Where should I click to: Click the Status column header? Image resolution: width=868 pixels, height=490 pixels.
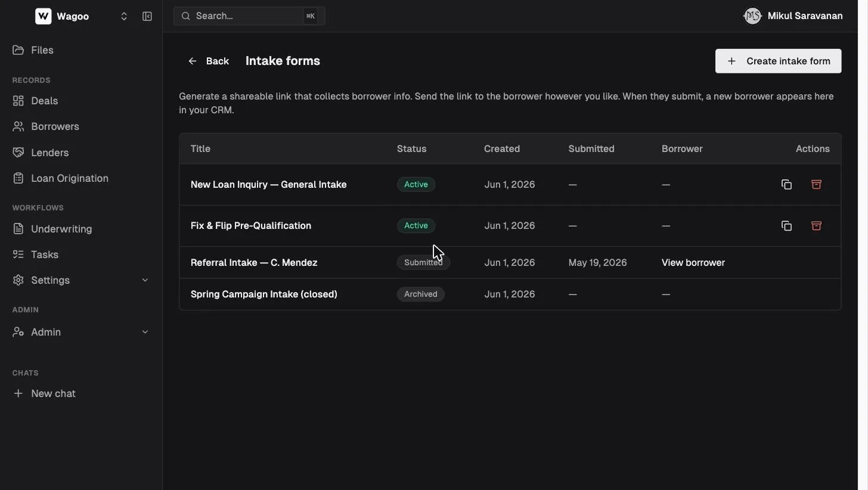click(x=411, y=148)
